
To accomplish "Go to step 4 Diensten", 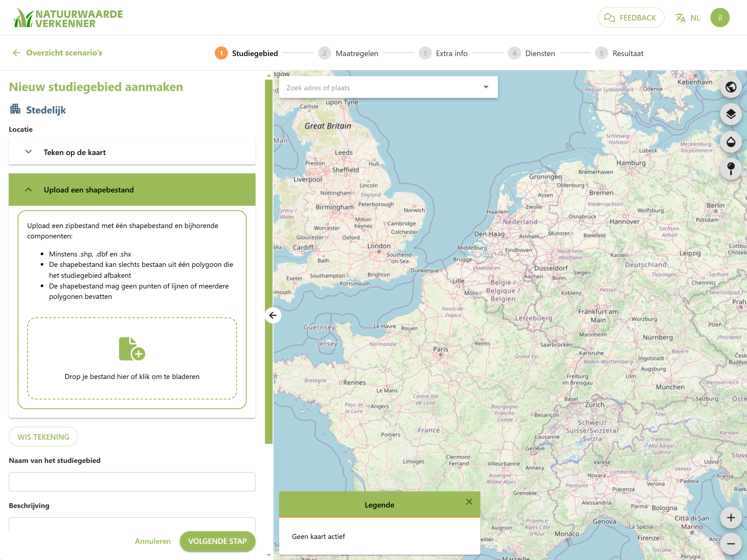I will pos(532,53).
